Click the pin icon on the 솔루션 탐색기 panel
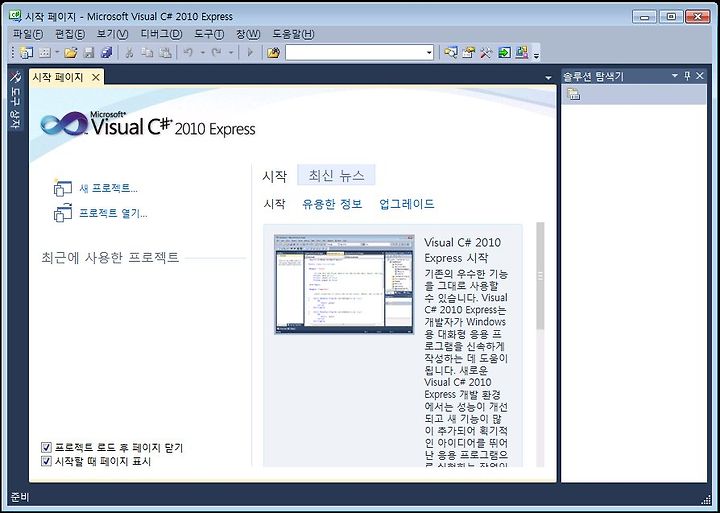 pos(687,76)
